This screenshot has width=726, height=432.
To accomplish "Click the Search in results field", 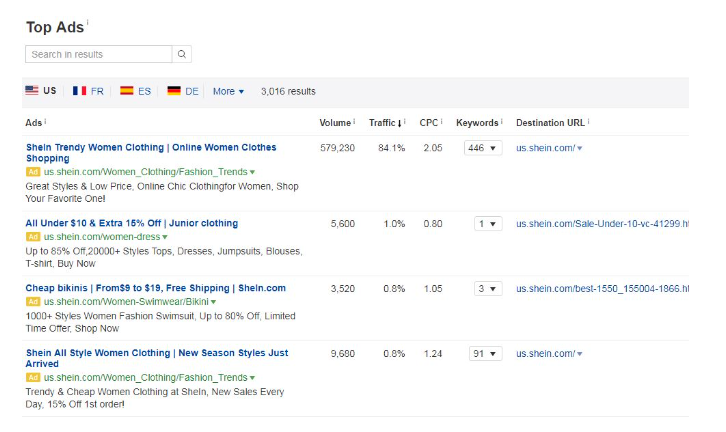I will coord(98,54).
